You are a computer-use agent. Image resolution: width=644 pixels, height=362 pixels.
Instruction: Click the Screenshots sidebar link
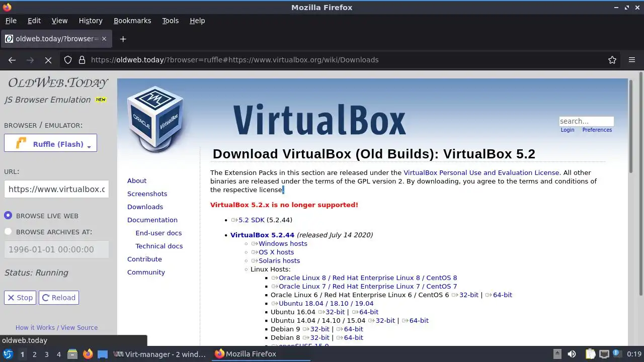pos(147,194)
